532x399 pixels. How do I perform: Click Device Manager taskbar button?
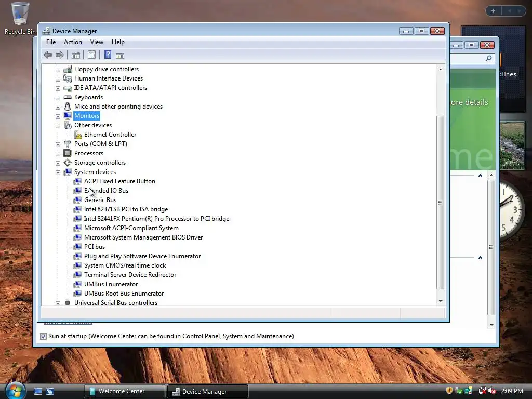tap(208, 391)
